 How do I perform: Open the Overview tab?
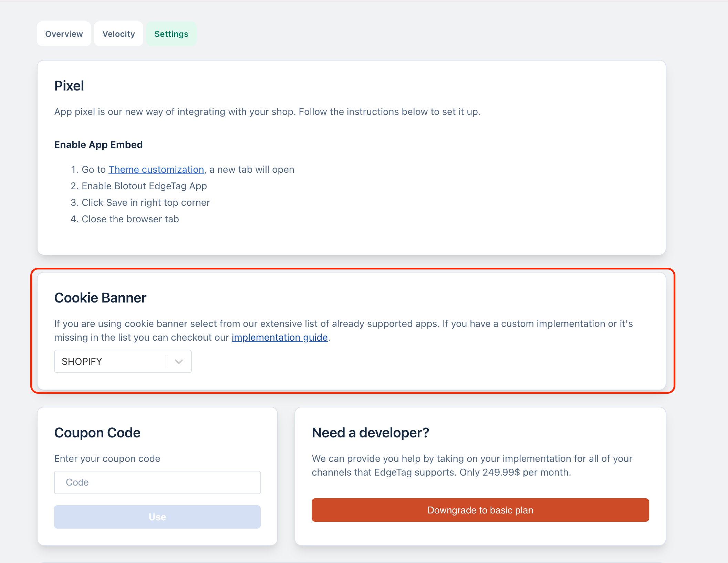click(64, 34)
